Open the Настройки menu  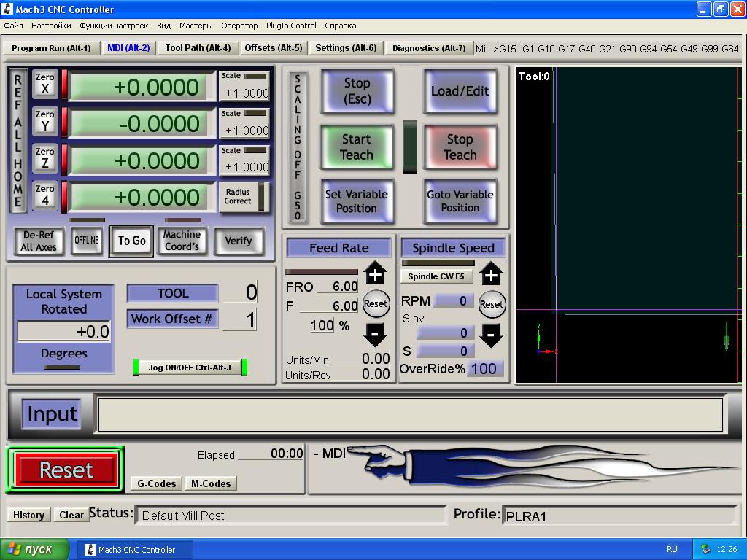tap(51, 26)
